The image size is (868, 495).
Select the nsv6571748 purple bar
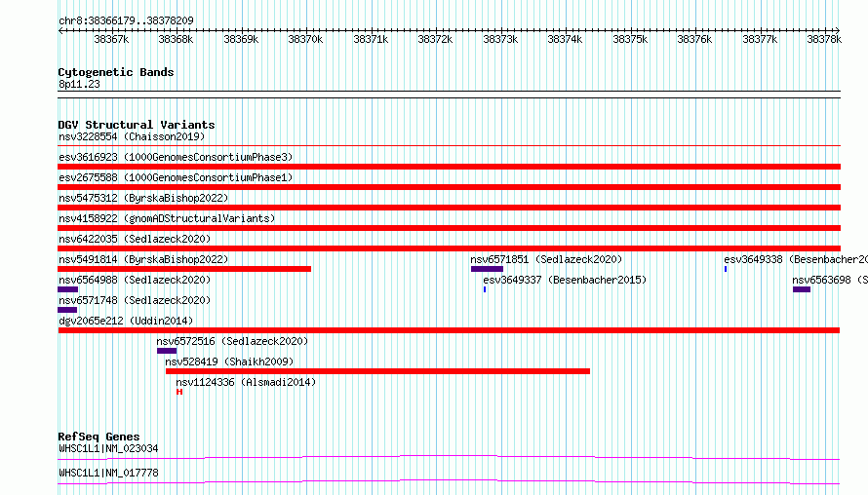[67, 310]
